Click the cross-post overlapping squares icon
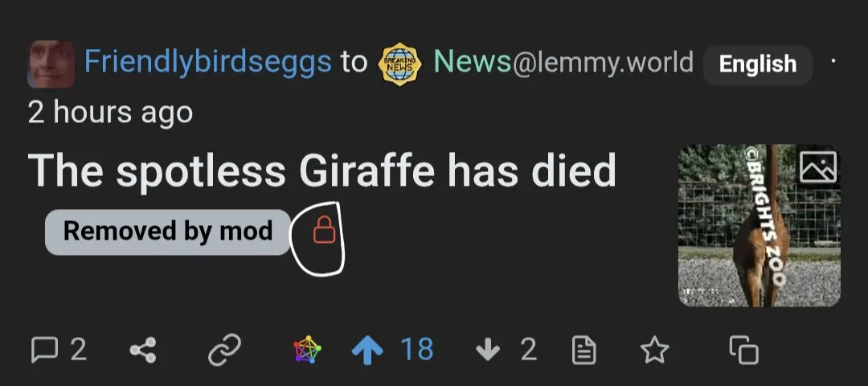The width and height of the screenshot is (868, 386). (x=743, y=350)
